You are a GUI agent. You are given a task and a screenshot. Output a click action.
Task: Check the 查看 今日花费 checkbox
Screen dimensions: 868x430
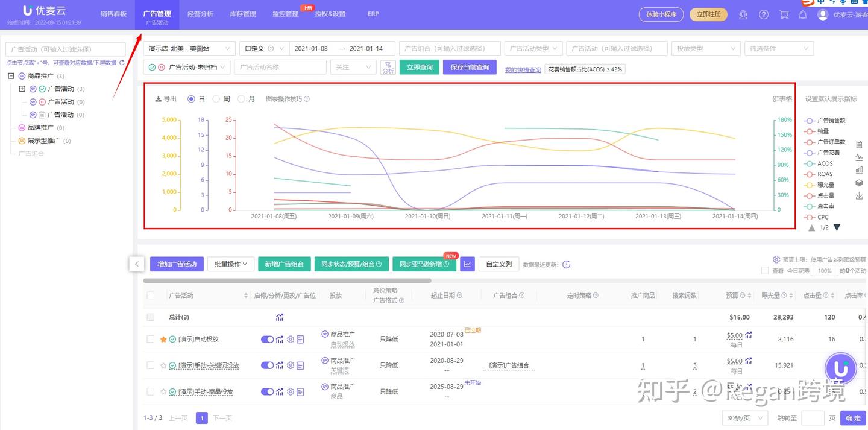coord(765,271)
